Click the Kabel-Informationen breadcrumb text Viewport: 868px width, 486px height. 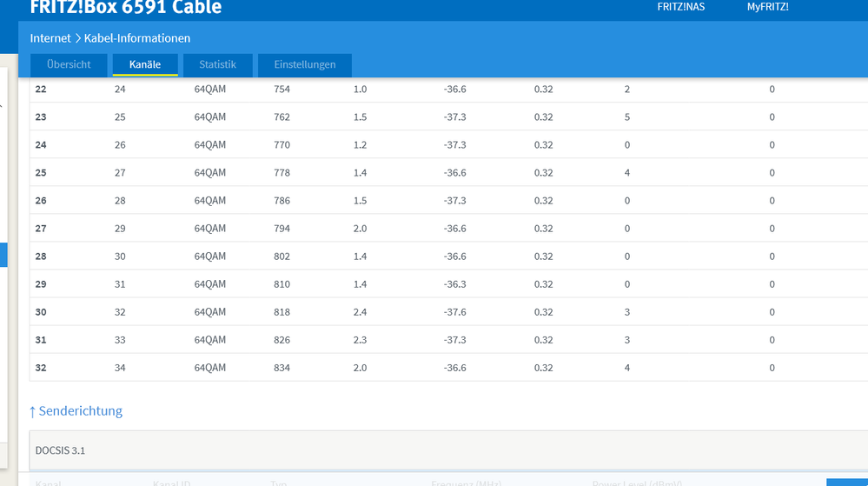click(x=137, y=38)
